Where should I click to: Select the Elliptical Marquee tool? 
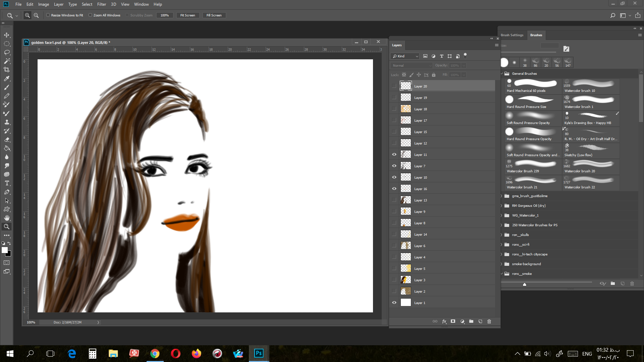click(6, 44)
